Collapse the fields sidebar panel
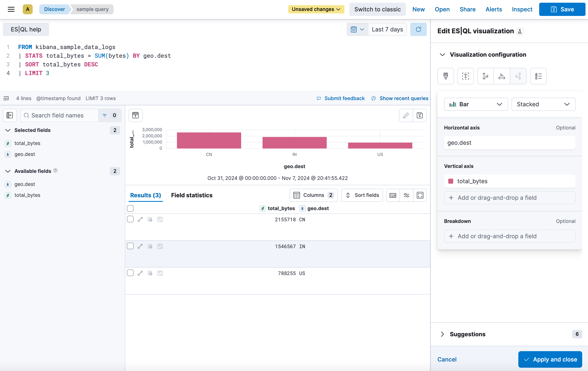The width and height of the screenshot is (588, 371). pyautogui.click(x=10, y=115)
